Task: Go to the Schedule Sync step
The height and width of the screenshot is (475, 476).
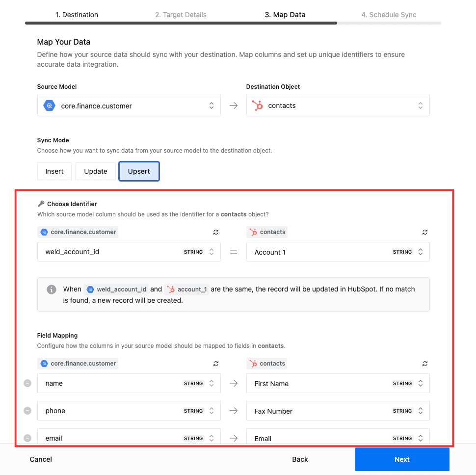Action: tap(389, 15)
